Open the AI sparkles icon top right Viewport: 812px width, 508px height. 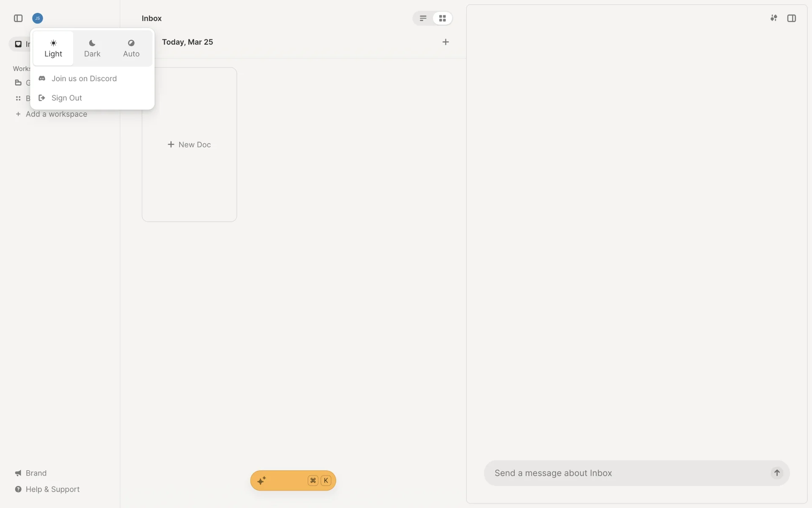[774, 18]
